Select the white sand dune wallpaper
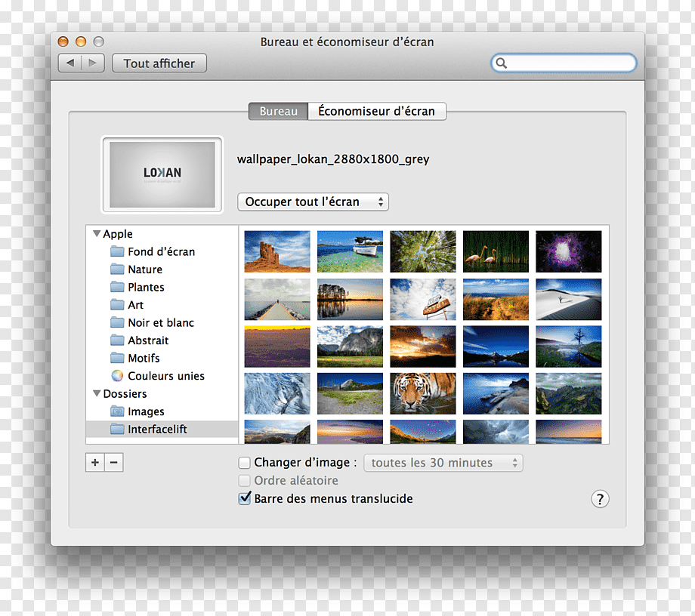Screen dimensions: 695x616 click(569, 299)
